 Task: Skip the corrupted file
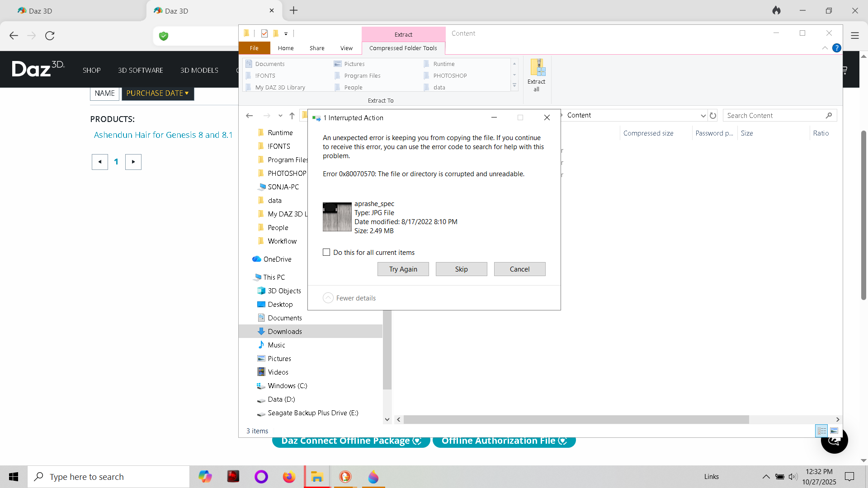[461, 269]
